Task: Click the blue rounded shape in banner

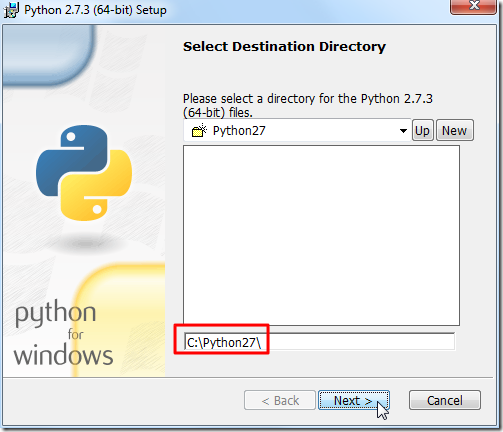Action: tap(48, 55)
